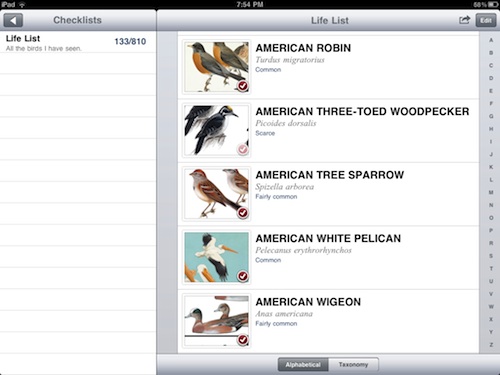The width and height of the screenshot is (500, 375).
Task: Select the American Three-toed Woodpecker title
Action: coord(362,111)
